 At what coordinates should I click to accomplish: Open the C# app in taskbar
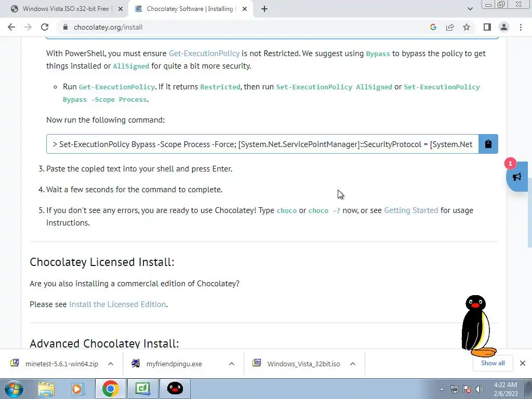tap(143, 389)
